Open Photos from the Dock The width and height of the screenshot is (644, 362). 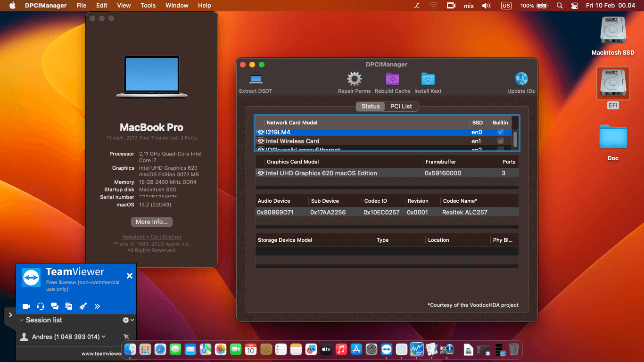221,349
